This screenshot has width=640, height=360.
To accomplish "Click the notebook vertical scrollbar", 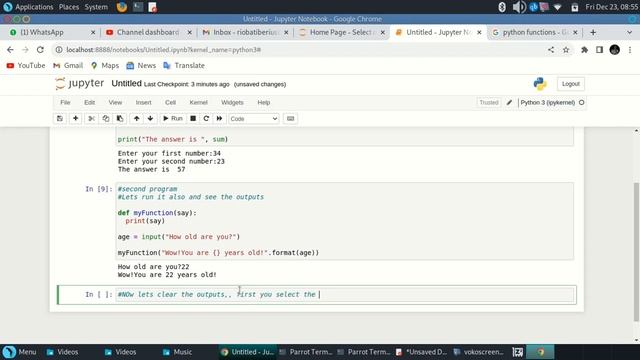I will pos(636,251).
